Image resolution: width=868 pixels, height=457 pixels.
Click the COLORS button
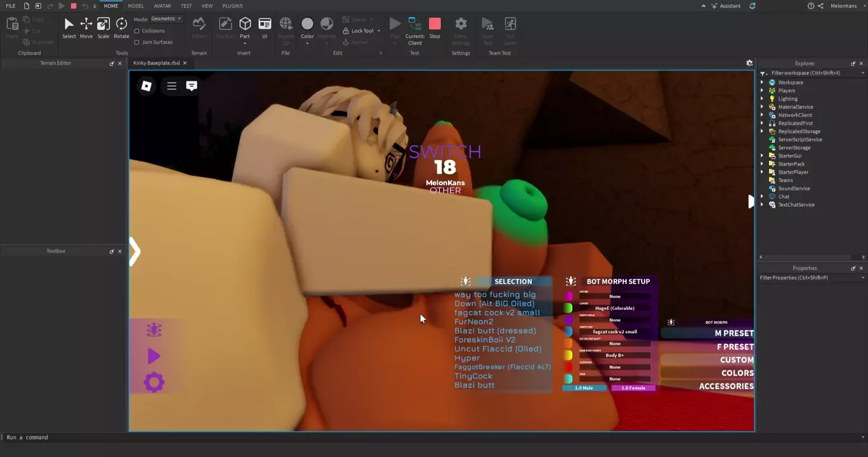737,373
